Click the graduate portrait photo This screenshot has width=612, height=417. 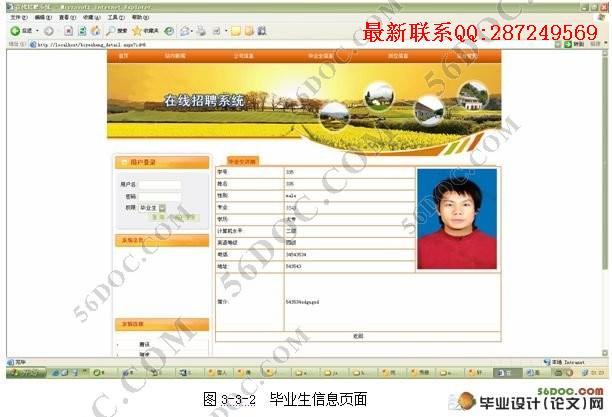(x=457, y=219)
